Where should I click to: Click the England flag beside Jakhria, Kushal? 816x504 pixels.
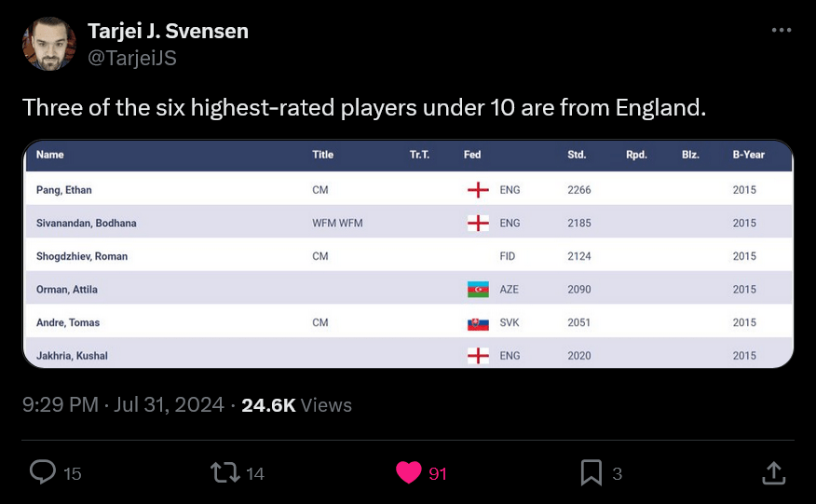tap(478, 356)
